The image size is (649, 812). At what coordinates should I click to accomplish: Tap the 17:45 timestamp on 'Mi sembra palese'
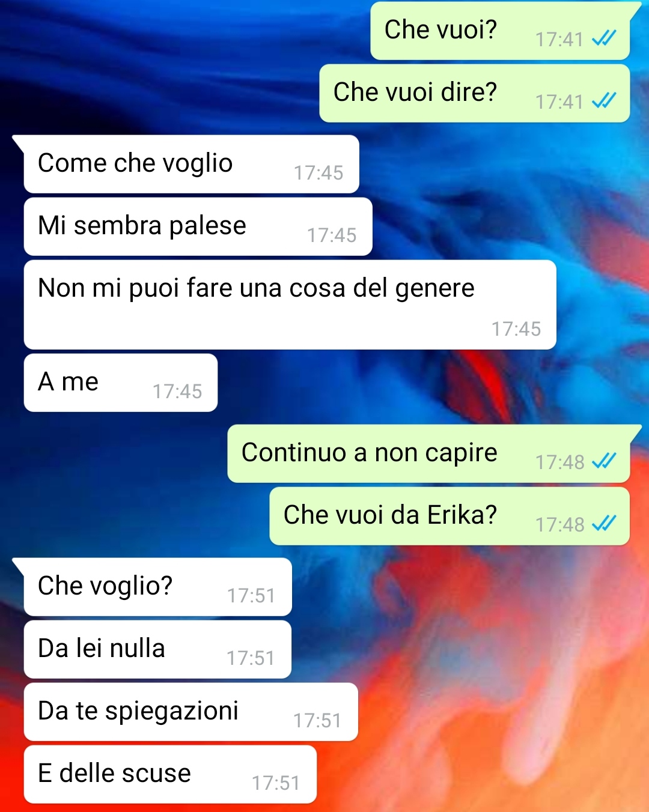coord(332,235)
